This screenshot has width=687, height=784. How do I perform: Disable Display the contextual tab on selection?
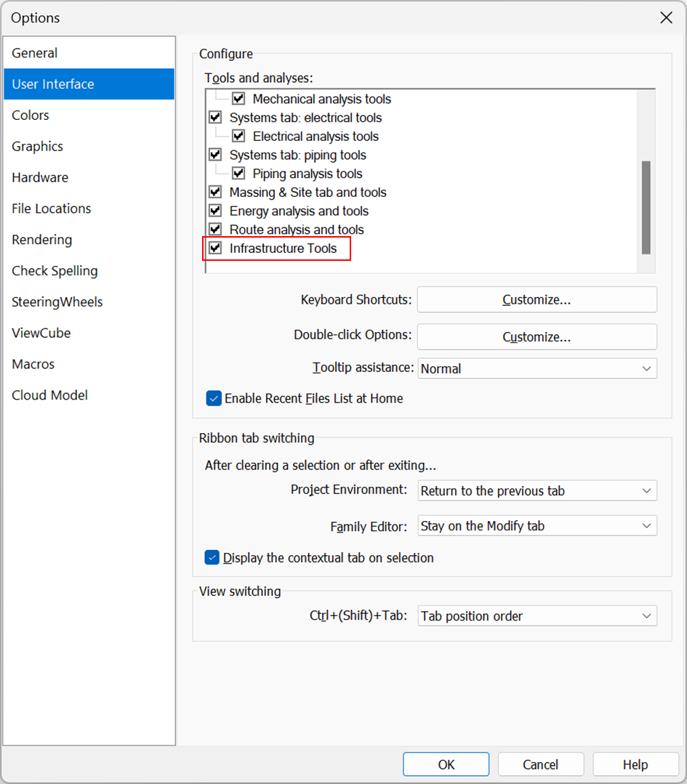coord(214,557)
